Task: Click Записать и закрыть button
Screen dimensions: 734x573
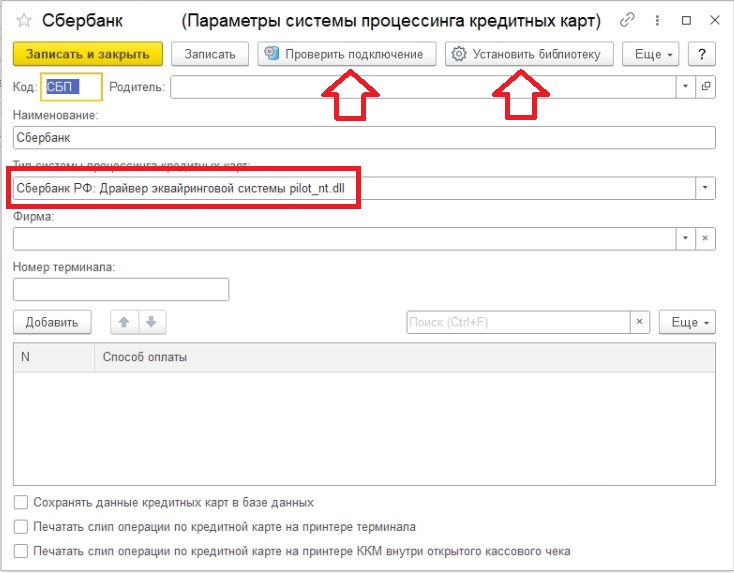Action: point(88,54)
